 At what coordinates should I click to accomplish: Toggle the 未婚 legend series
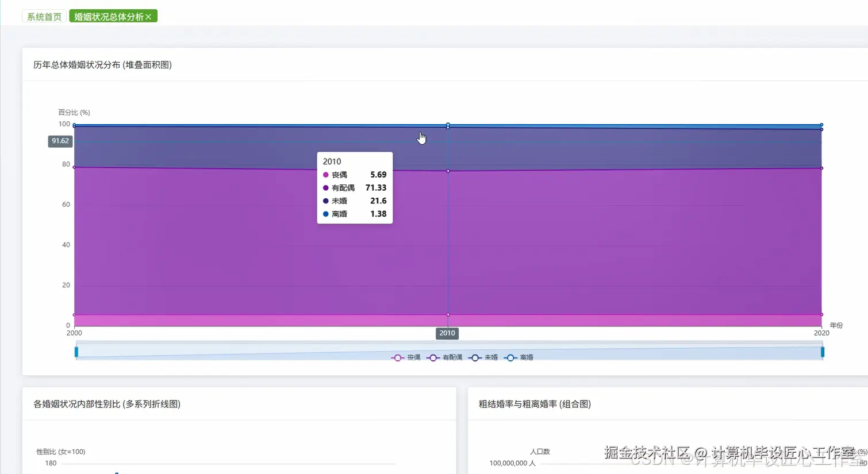[483, 357]
